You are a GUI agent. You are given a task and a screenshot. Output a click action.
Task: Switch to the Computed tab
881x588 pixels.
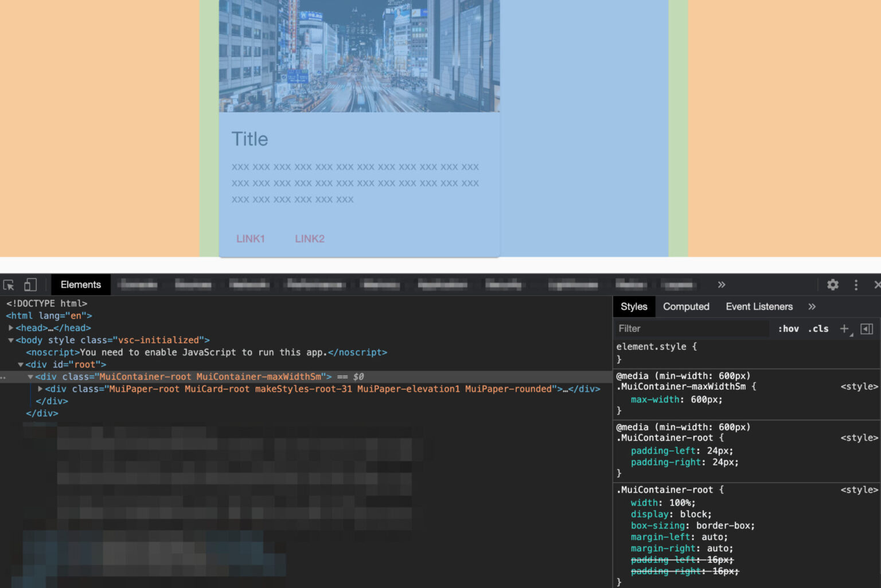(x=686, y=307)
